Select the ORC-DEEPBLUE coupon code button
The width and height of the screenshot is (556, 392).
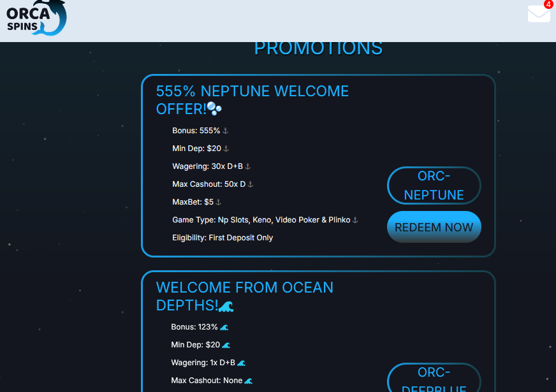pyautogui.click(x=434, y=377)
